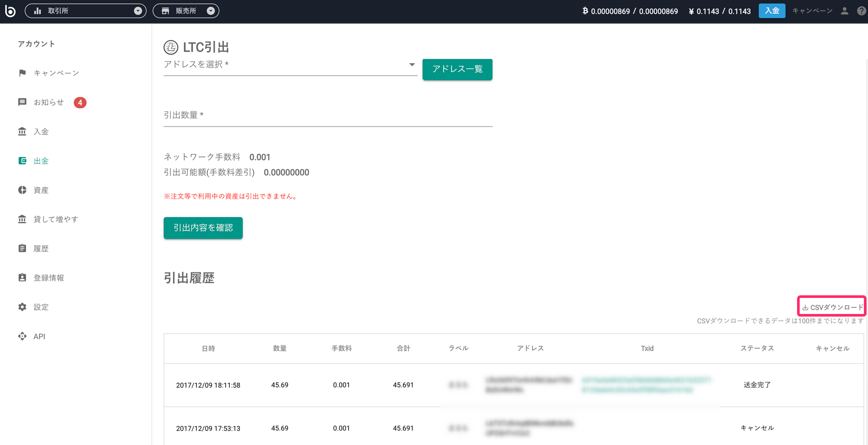Click the アドレス column header
This screenshot has width=868, height=445.
click(531, 348)
